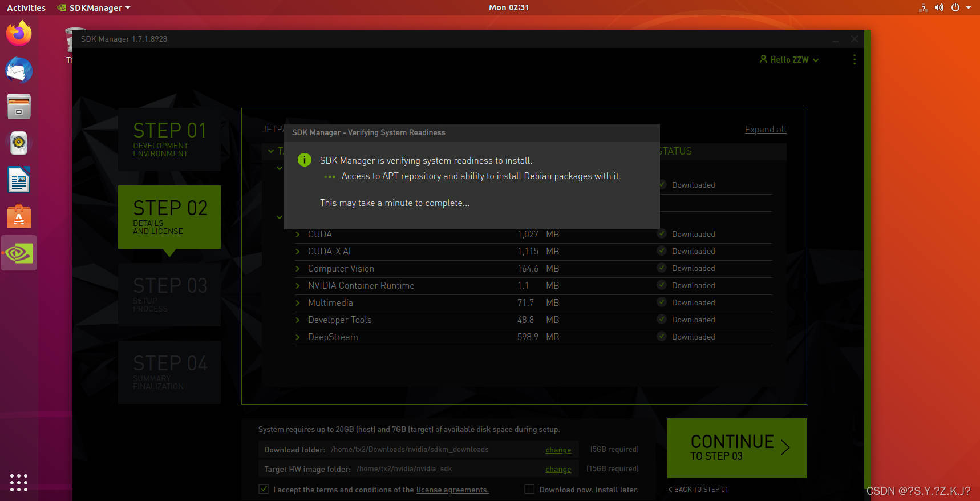Image resolution: width=980 pixels, height=501 pixels.
Task: Click Multimedia downloaded status checkmark
Action: coord(662,302)
